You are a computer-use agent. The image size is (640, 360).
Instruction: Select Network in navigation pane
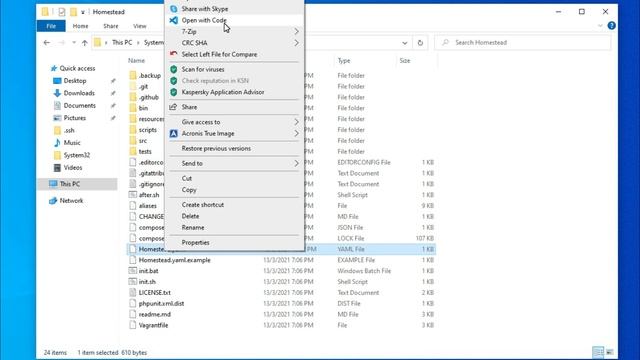(x=71, y=201)
